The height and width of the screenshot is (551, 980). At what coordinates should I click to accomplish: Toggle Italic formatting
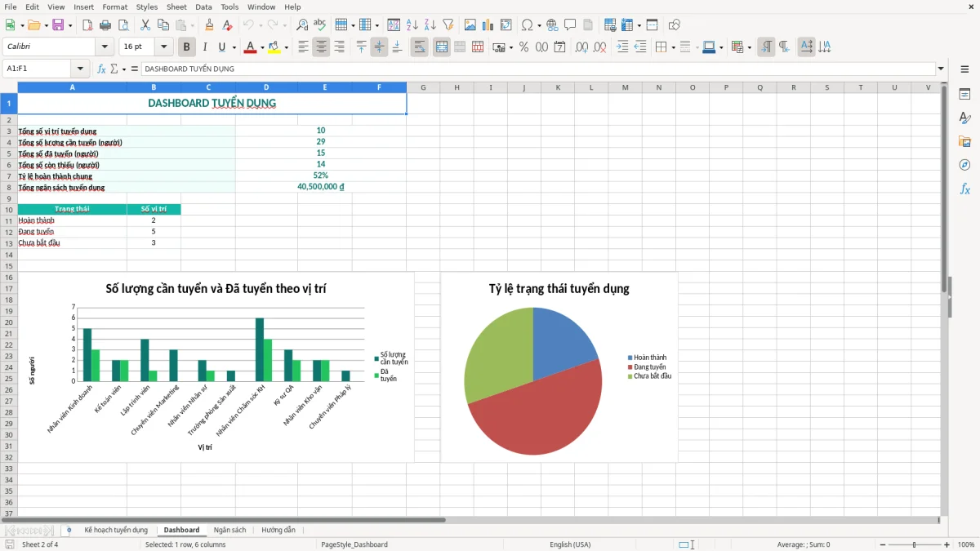tap(204, 47)
